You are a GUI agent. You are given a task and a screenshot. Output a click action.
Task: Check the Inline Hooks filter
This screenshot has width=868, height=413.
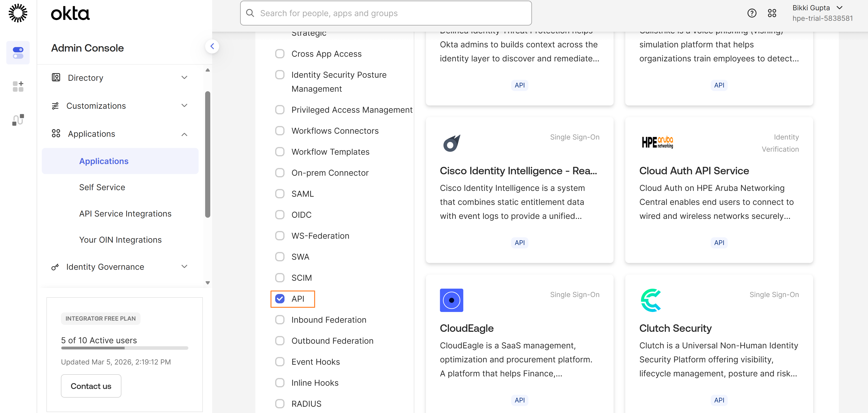(280, 383)
